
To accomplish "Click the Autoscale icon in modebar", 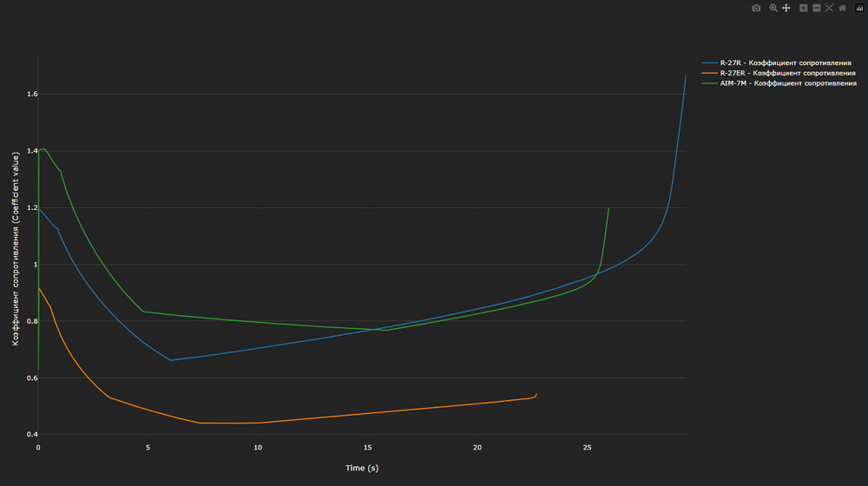I will click(x=829, y=8).
